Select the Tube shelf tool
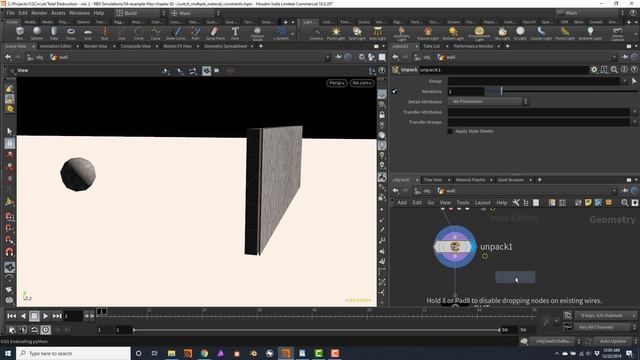The image size is (640, 360). [x=54, y=33]
